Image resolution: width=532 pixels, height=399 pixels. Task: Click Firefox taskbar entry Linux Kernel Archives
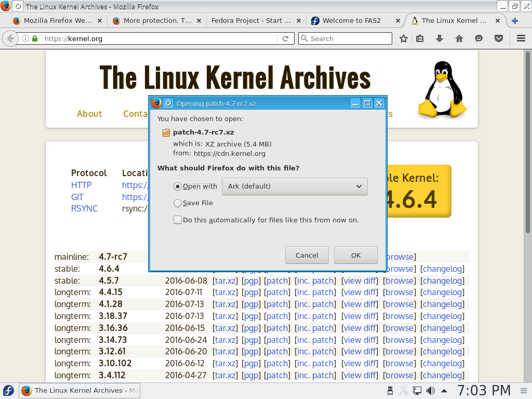79,391
